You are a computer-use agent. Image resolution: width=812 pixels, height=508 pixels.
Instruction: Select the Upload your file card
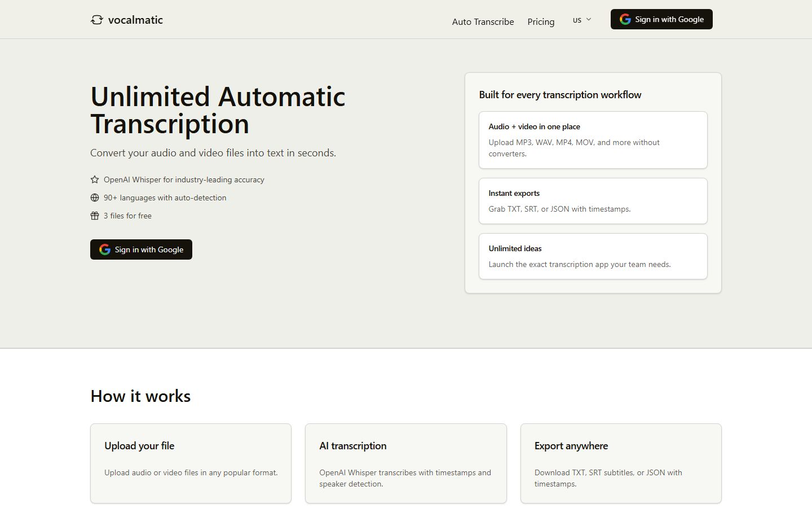coord(191,463)
